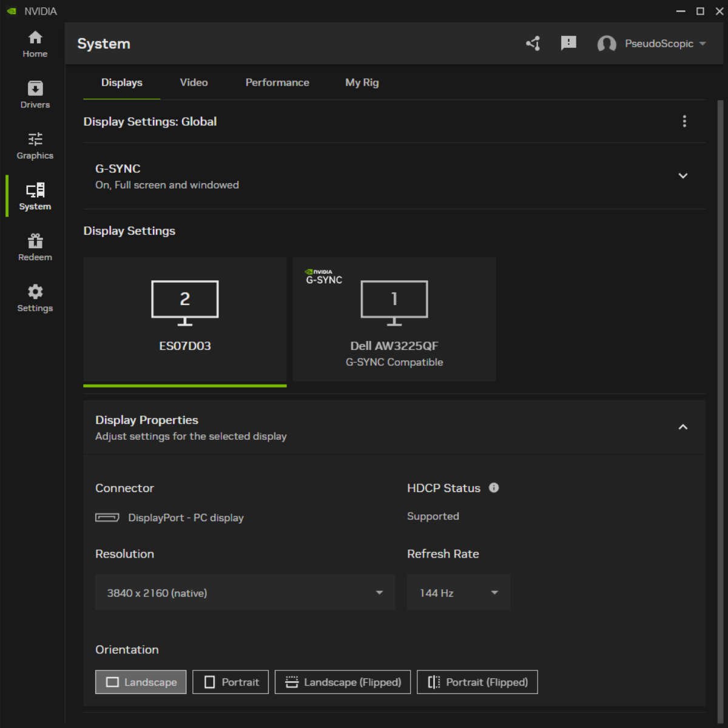Switch to the Video tab
Screen dimensions: 728x728
click(193, 83)
